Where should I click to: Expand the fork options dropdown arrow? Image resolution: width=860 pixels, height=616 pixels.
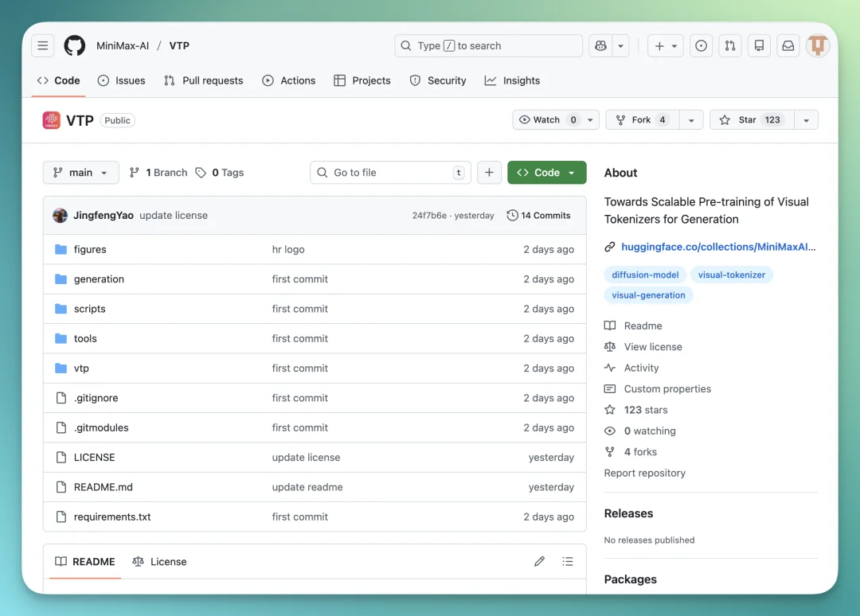point(690,120)
